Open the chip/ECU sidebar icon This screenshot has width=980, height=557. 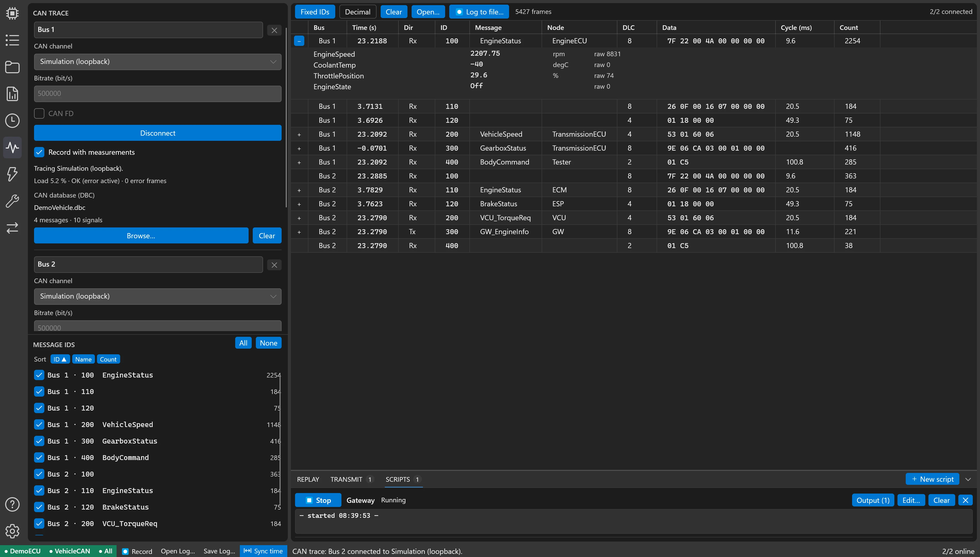point(12,13)
